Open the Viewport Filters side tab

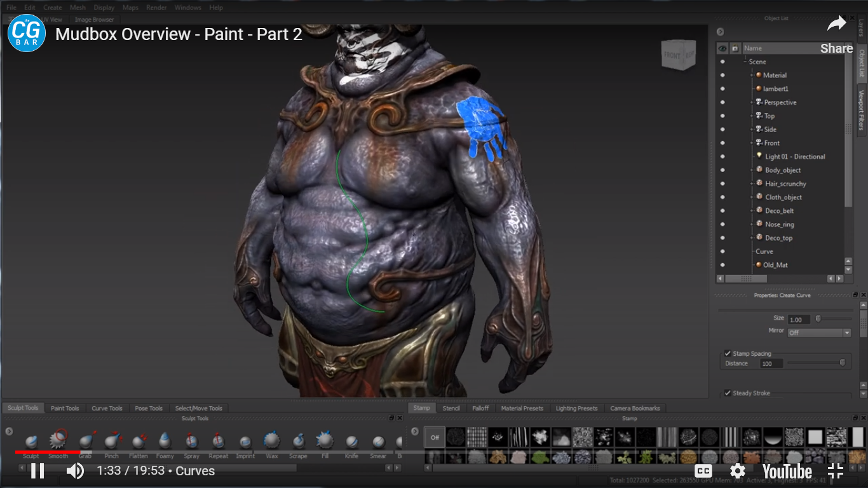click(x=862, y=110)
